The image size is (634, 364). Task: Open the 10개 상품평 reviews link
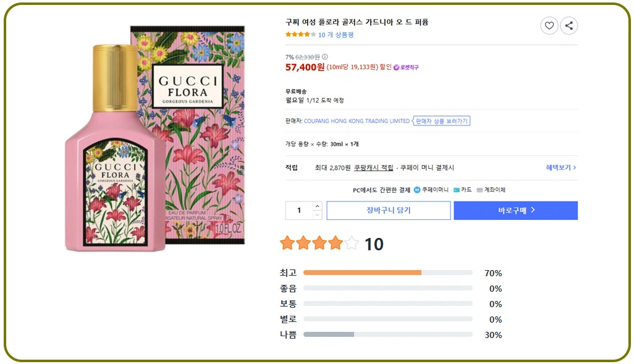336,35
